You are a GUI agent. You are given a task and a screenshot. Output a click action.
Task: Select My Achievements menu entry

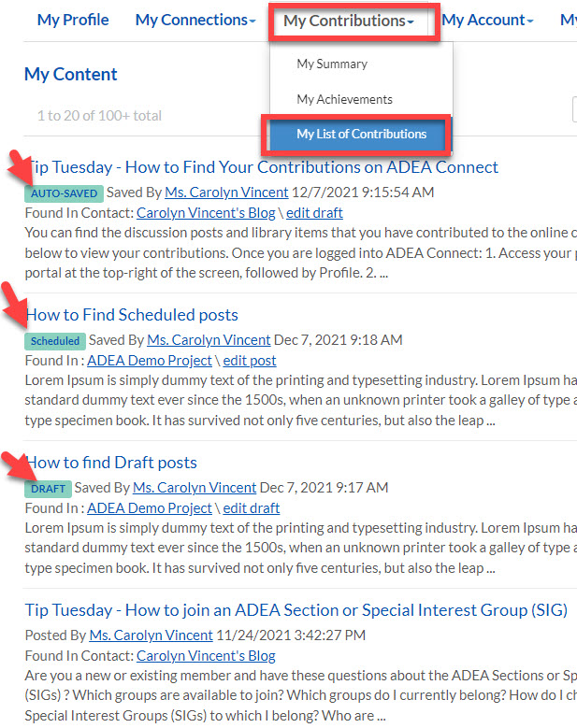345,99
